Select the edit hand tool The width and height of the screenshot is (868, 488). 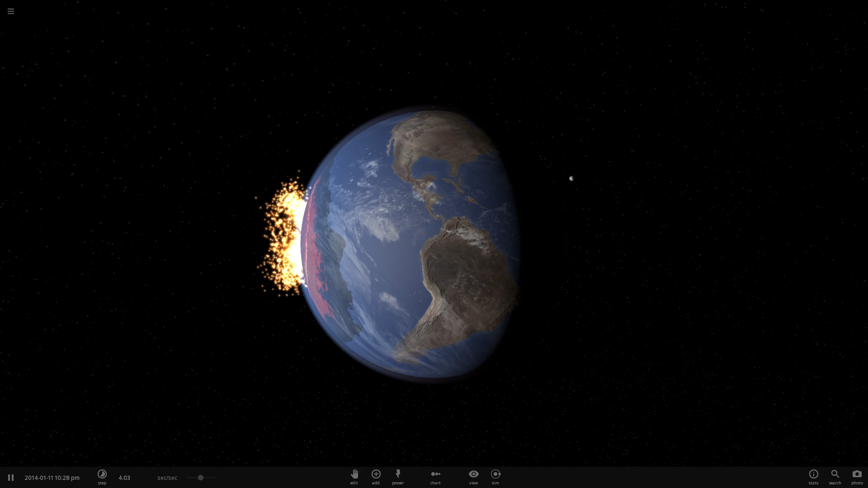pos(354,474)
